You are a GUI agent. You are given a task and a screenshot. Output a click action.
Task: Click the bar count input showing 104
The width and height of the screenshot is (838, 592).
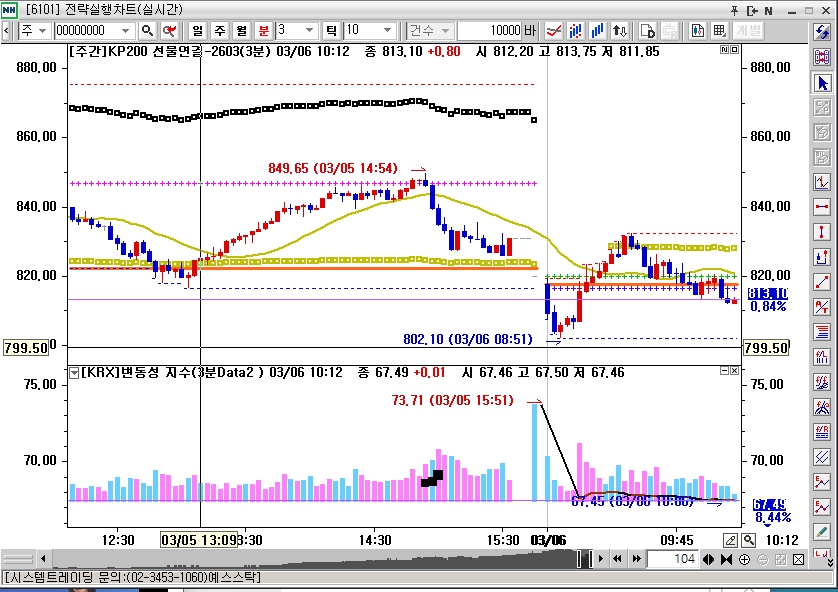coord(672,559)
